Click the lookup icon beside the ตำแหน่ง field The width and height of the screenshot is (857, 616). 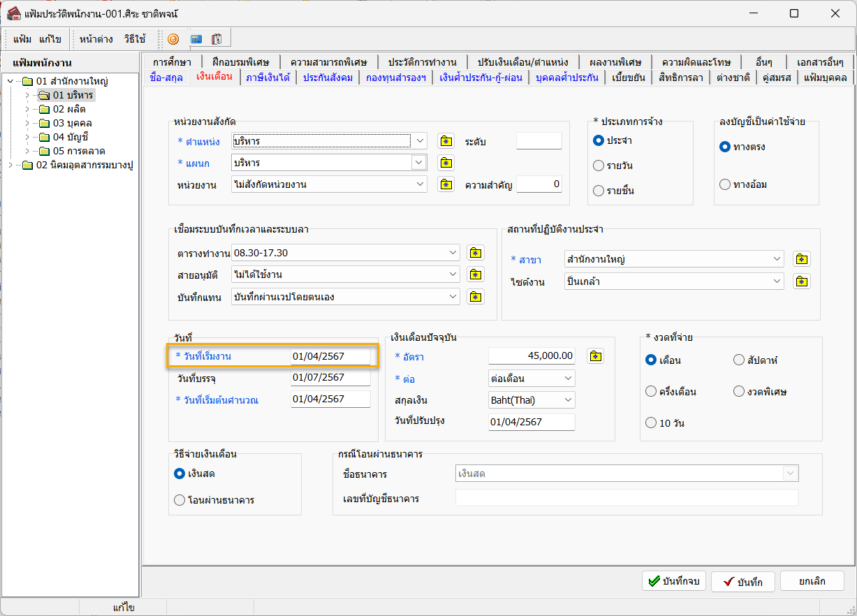[446, 141]
